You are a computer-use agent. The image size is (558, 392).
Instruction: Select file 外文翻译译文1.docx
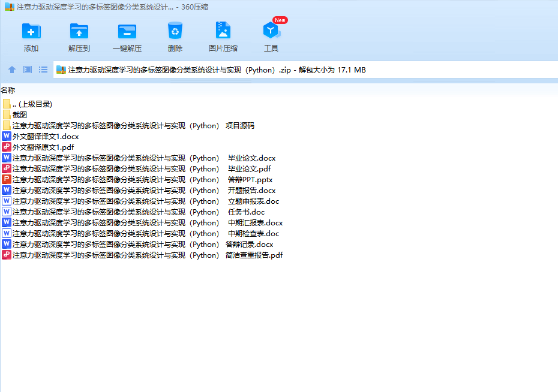click(x=41, y=136)
